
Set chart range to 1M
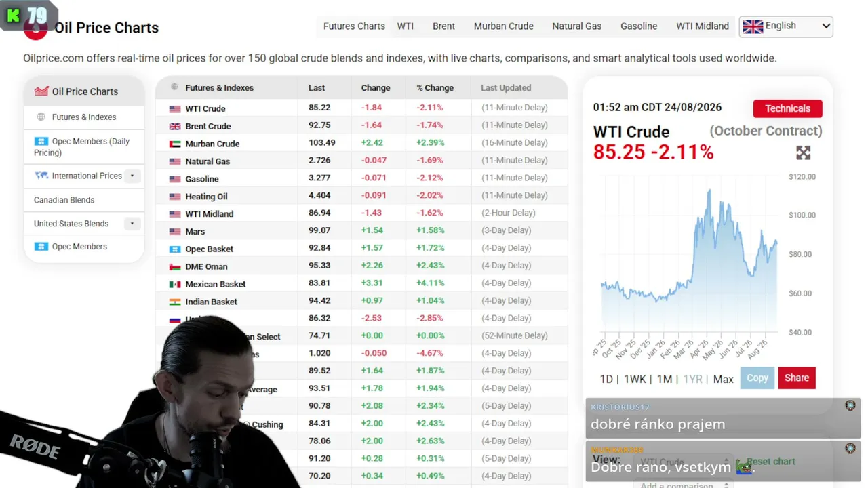pyautogui.click(x=665, y=379)
